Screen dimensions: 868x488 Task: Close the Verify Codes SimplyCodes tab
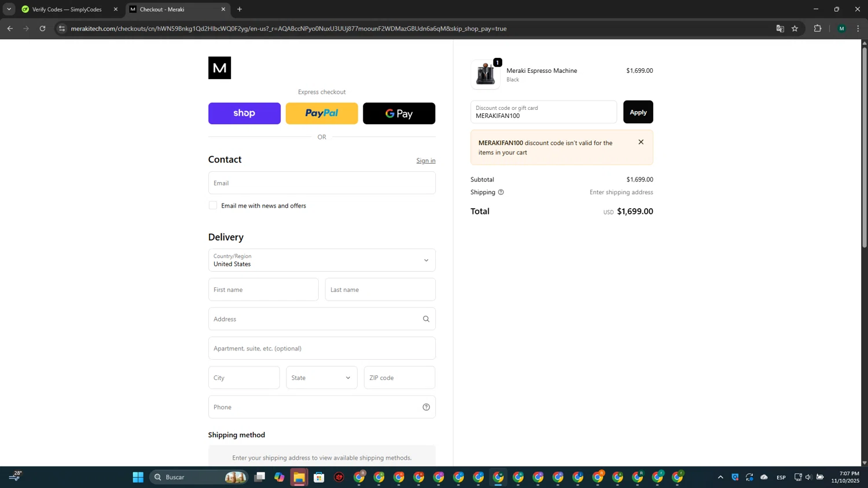coord(115,9)
